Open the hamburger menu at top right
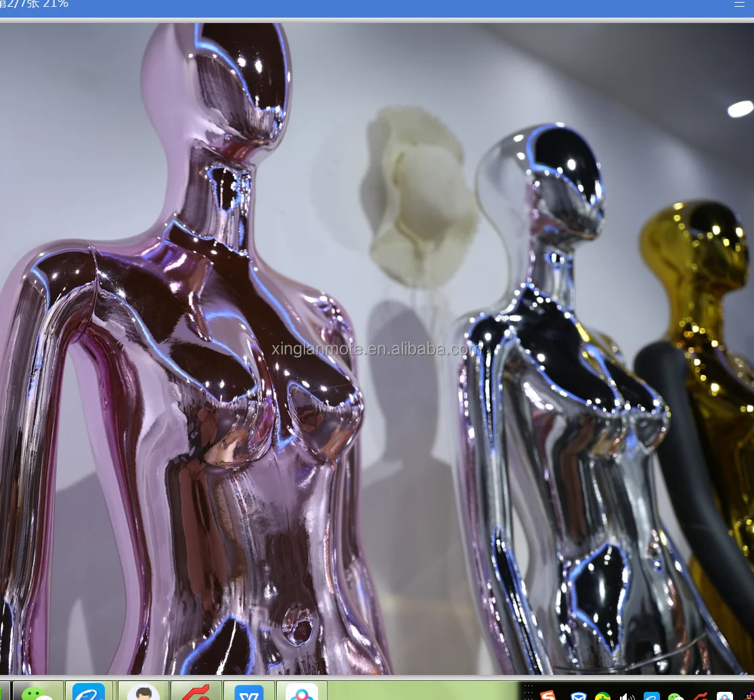 (739, 4)
